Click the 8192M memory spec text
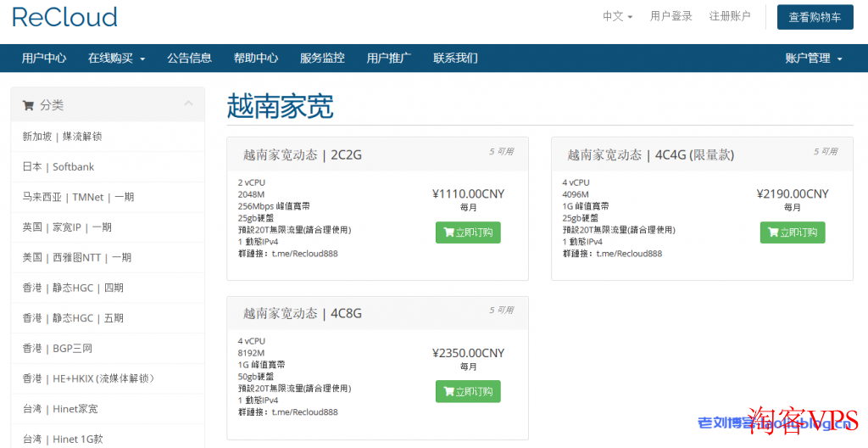868x448 pixels. coord(251,353)
